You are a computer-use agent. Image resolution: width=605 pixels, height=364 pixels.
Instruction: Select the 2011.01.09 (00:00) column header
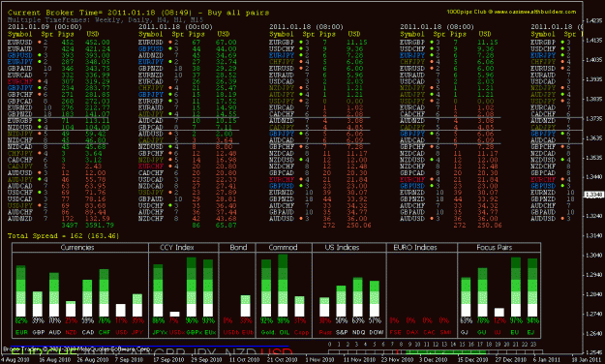(45, 27)
